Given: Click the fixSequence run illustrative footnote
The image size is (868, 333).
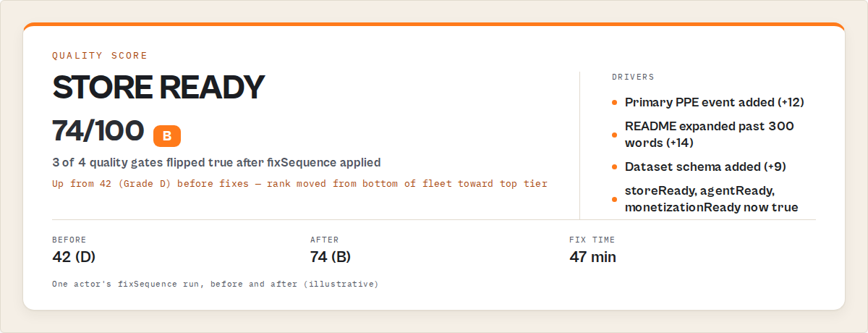Looking at the screenshot, I should tap(215, 284).
